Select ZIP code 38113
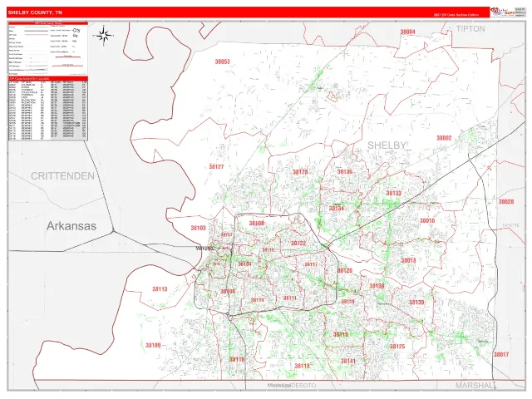This screenshot has height=399, width=532. (160, 289)
